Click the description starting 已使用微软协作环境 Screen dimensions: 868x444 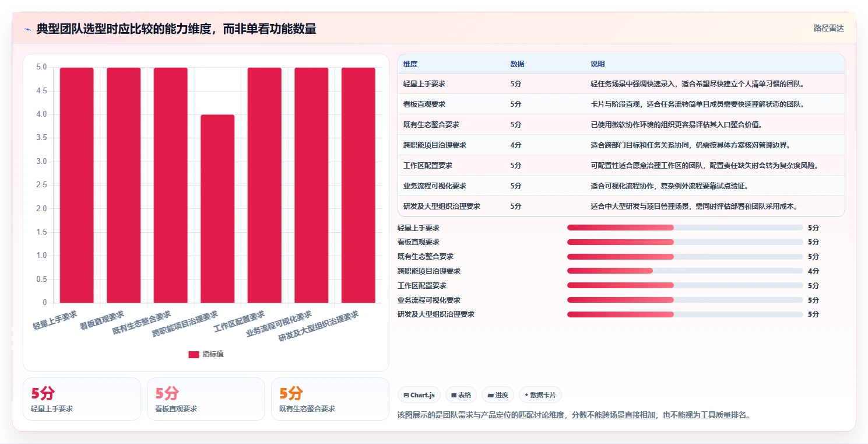677,125
